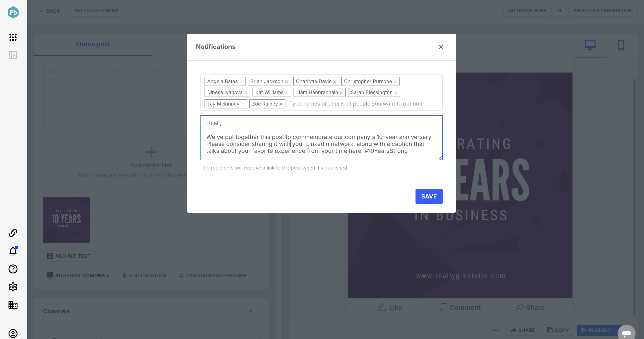This screenshot has height=339, width=644.
Task: Remove Brian Jackson from recipients
Action: click(x=287, y=82)
